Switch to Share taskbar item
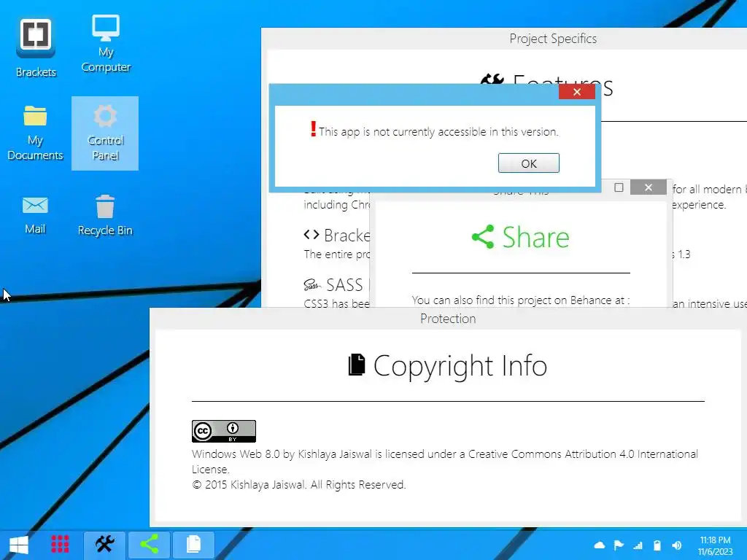 tap(149, 544)
